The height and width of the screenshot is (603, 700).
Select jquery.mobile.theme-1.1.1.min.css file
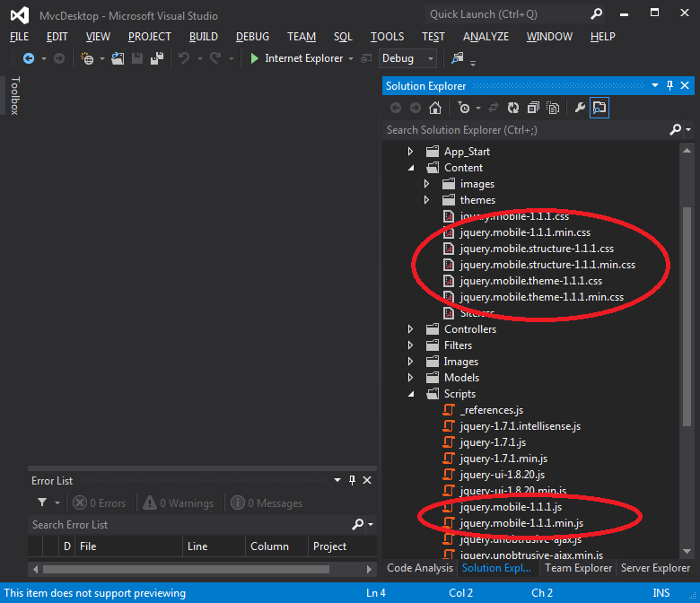pyautogui.click(x=541, y=297)
